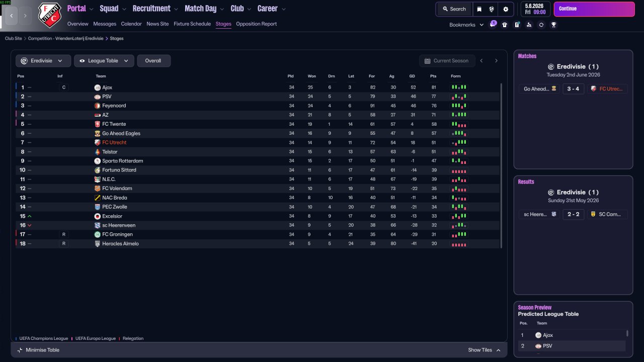
Task: Click the Go Ahead Eagles club badge
Action: pos(98,133)
